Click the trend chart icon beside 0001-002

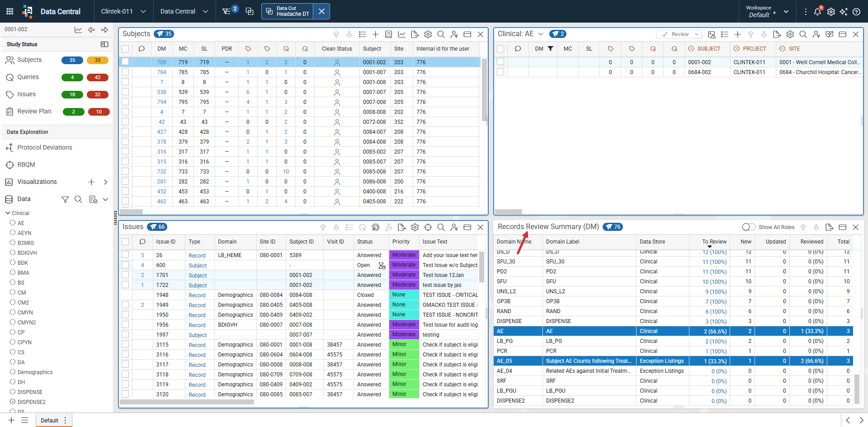(78, 30)
